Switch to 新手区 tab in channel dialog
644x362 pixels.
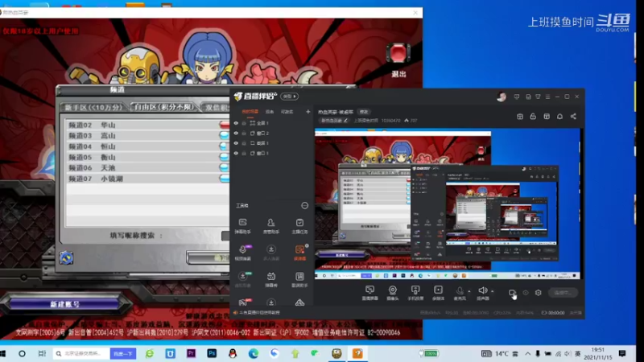93,107
